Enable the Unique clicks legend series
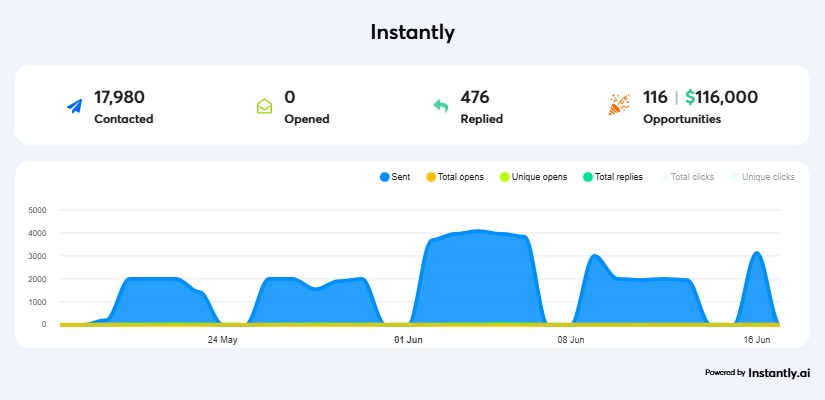 (x=762, y=177)
